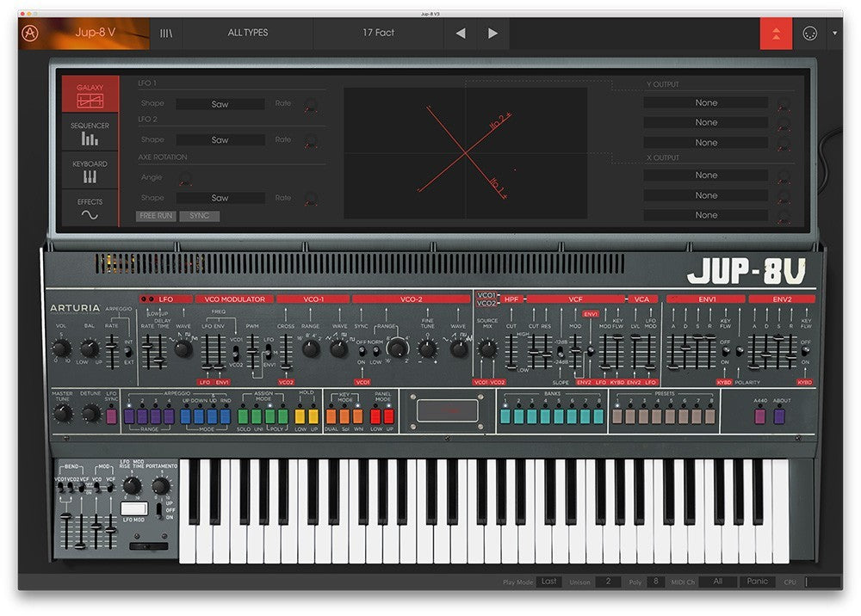The height and width of the screenshot is (616, 861).
Task: Toggle the Arpeggio INT/EXT switch
Action: pos(128,352)
